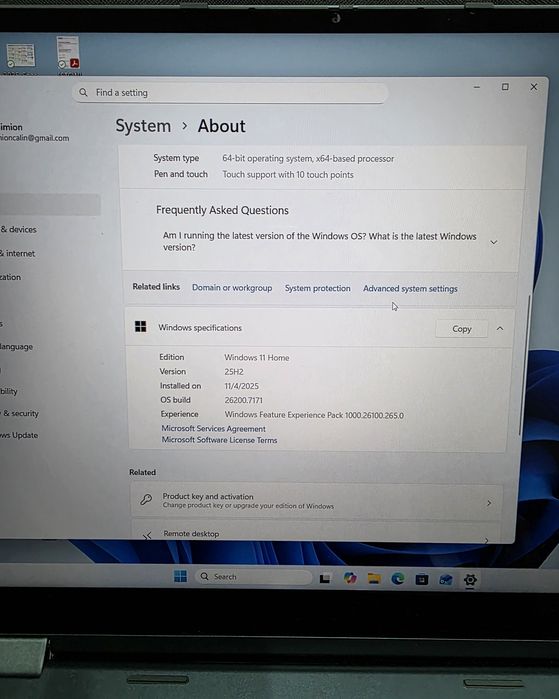Open the Outlook mail taskbar icon
559x699 pixels.
click(446, 580)
